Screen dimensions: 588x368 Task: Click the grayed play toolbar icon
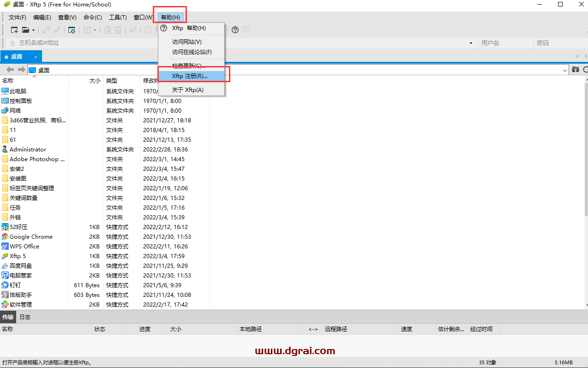point(87,30)
